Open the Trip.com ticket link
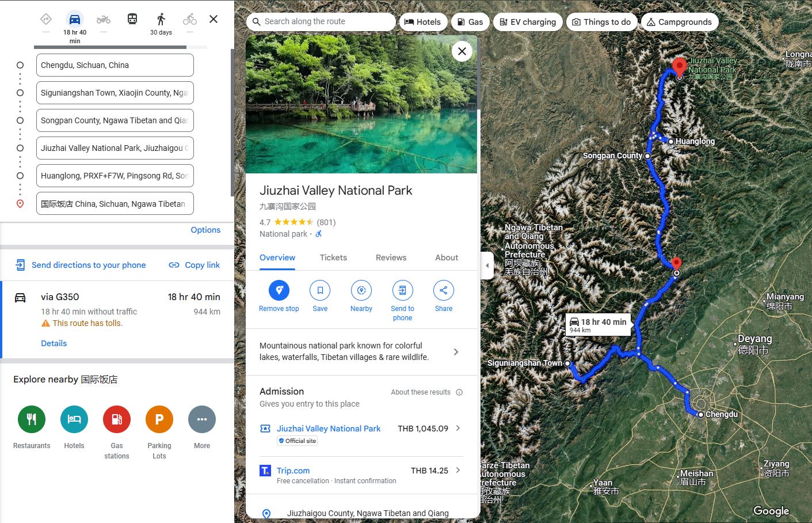 [293, 471]
